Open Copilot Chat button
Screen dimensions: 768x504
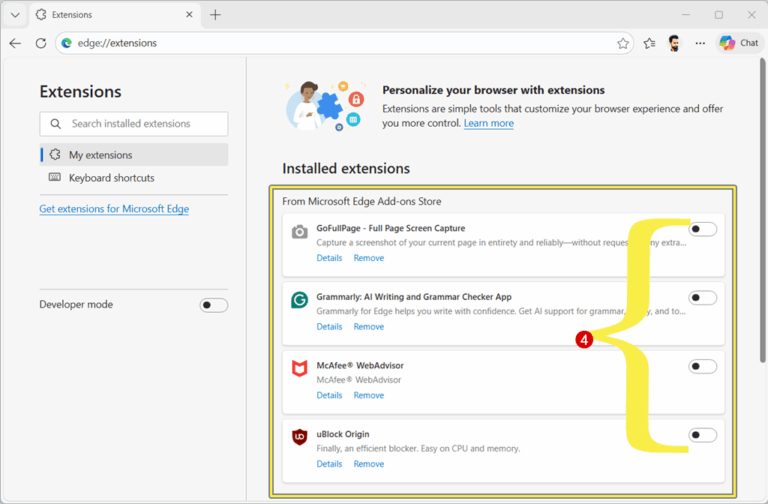click(739, 43)
